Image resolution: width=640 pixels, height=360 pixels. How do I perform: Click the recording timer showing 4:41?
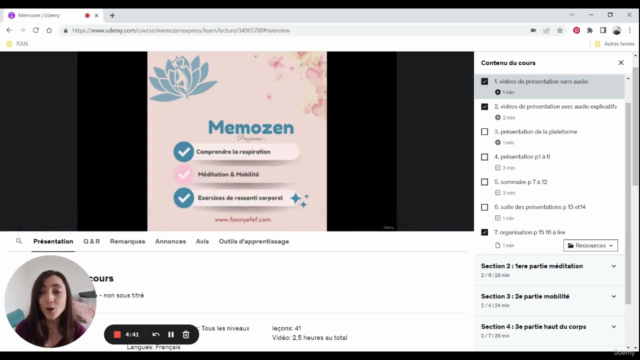132,335
